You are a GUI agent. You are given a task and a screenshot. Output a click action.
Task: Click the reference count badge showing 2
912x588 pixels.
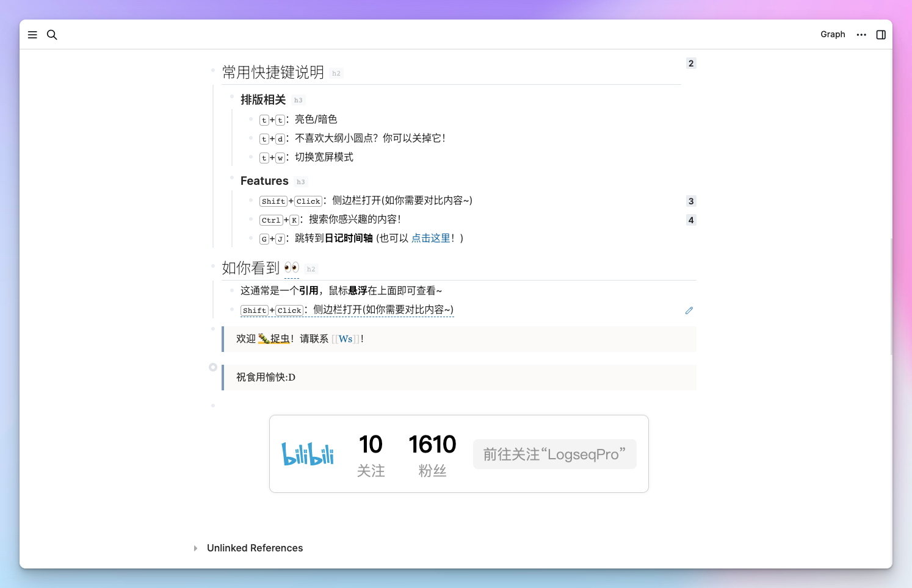(690, 63)
